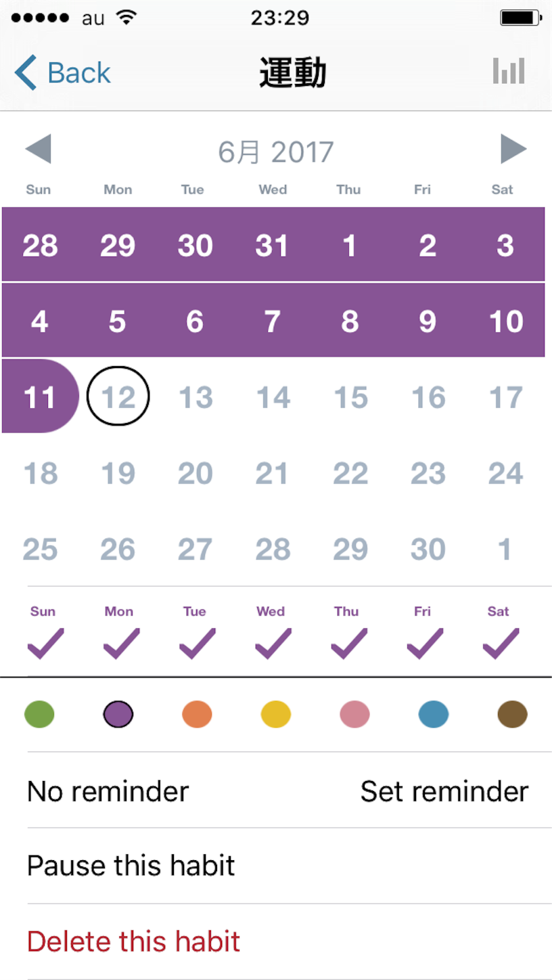Tap the completed day 7
Viewport: 552px width, 980px height.
(x=273, y=321)
